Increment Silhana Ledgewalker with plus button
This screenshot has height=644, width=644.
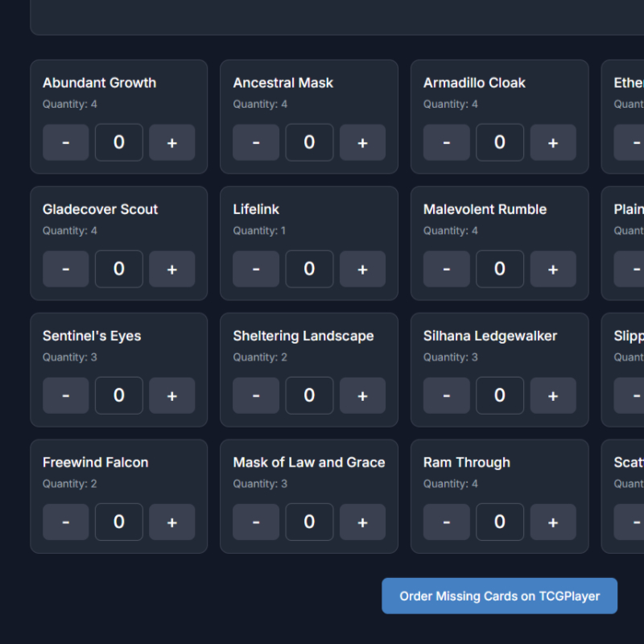click(552, 395)
